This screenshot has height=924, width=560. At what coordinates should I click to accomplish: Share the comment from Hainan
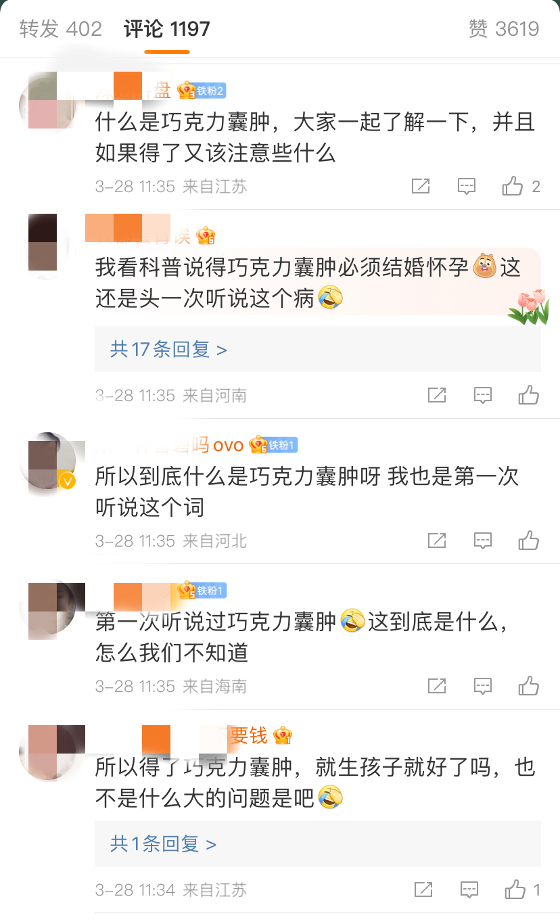coord(437,686)
